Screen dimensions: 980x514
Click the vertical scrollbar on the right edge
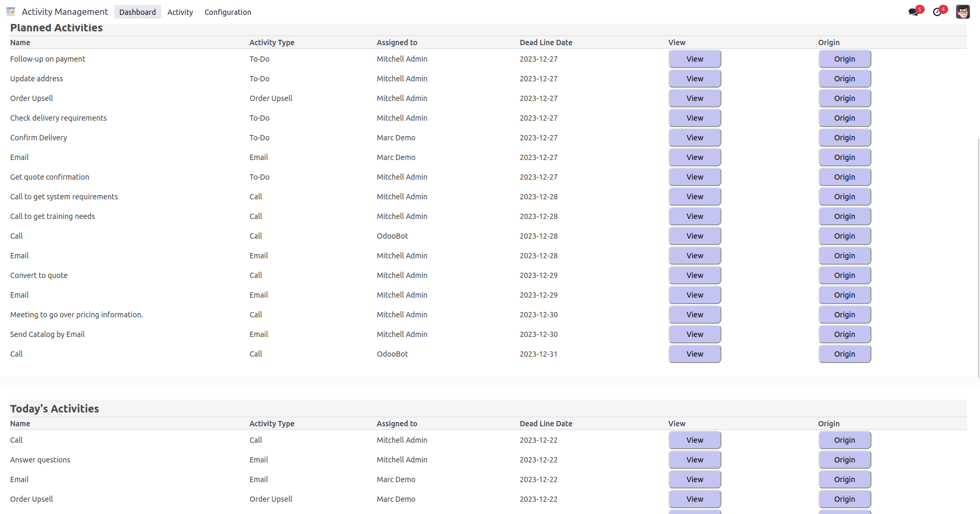click(x=978, y=255)
